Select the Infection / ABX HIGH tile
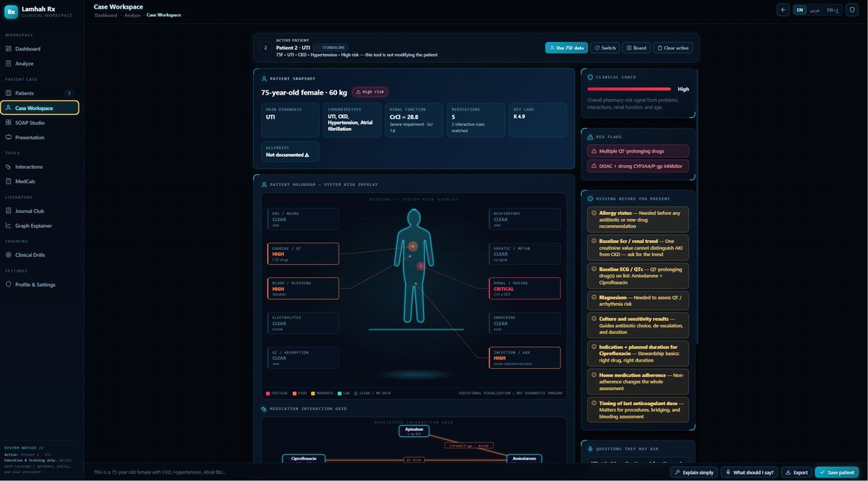This screenshot has width=868, height=481. [x=524, y=358]
